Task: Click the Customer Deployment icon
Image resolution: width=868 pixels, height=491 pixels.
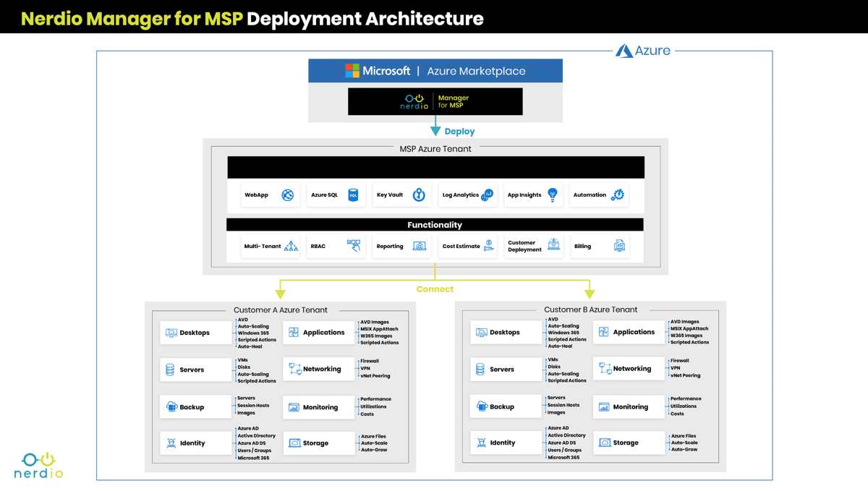Action: [553, 244]
